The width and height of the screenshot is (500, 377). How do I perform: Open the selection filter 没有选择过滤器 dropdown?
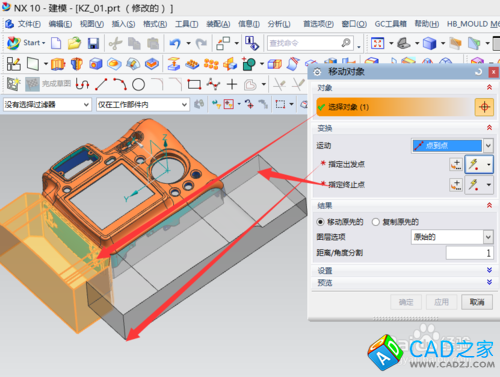(47, 105)
